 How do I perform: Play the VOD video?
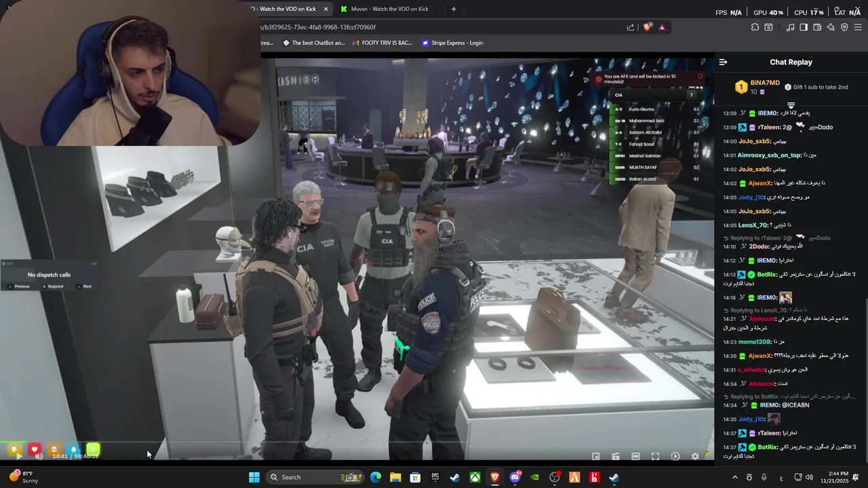pos(18,456)
